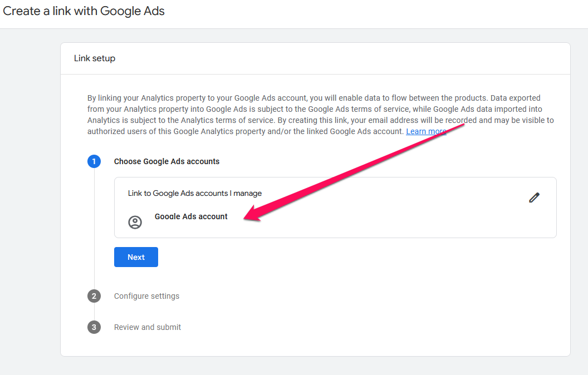Click the pencil edit icon

(534, 198)
